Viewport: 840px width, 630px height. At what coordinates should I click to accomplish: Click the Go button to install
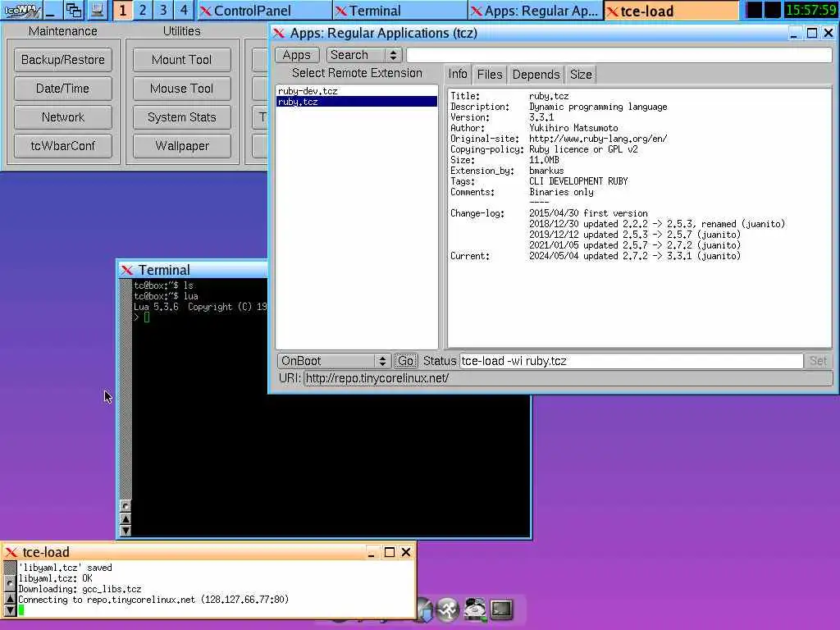(405, 361)
